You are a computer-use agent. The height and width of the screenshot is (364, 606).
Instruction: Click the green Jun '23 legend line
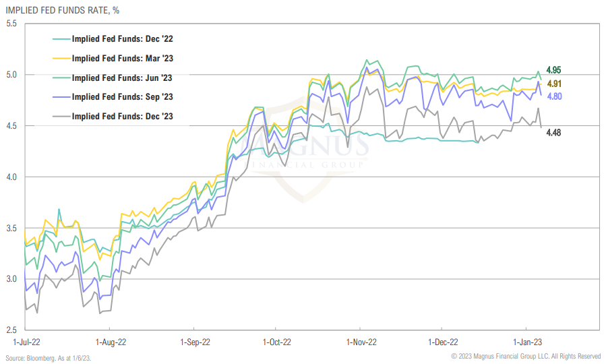point(60,78)
